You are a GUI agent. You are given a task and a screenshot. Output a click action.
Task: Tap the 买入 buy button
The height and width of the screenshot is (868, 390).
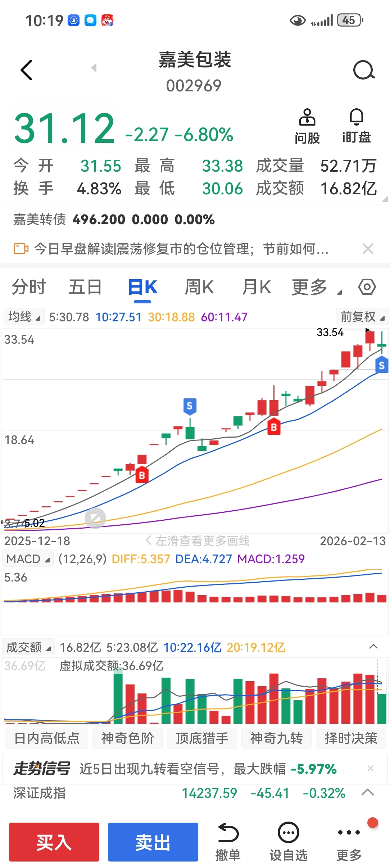click(54, 842)
